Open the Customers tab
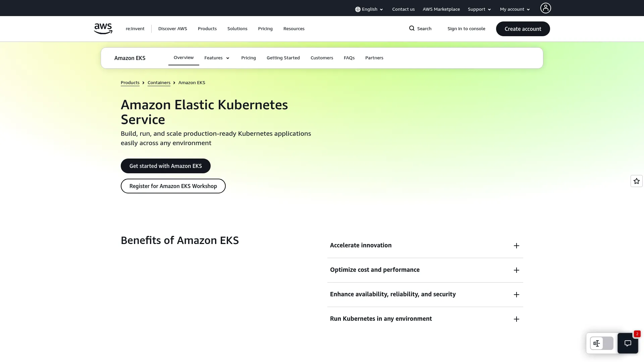This screenshot has height=362, width=644. 322,58
